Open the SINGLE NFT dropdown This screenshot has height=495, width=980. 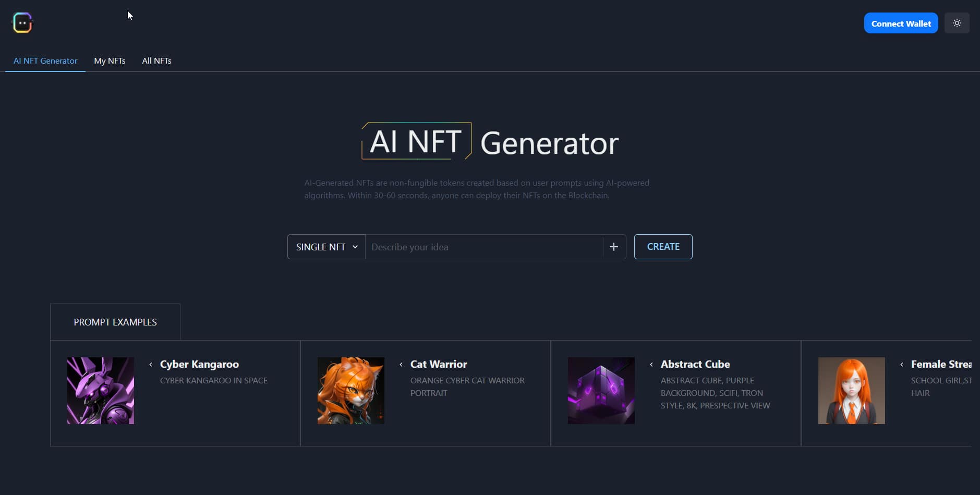tap(326, 247)
